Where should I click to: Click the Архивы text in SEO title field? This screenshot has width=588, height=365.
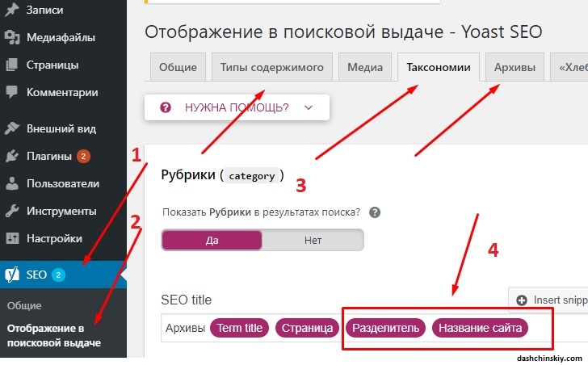coord(185,328)
